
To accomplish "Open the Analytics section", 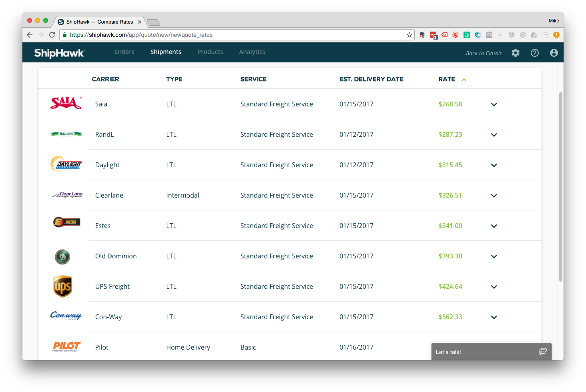I will [x=252, y=52].
